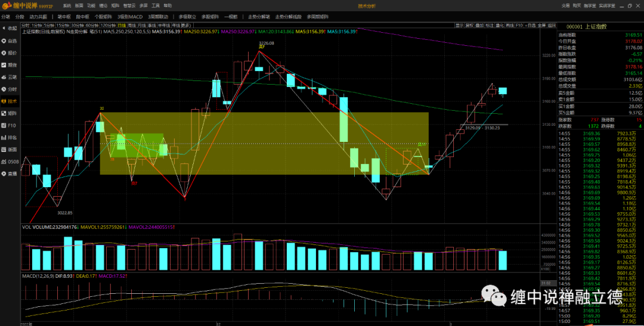This screenshot has width=644, height=326.
Task: Open 排名 ranking in sidebar
Action: click(10, 137)
